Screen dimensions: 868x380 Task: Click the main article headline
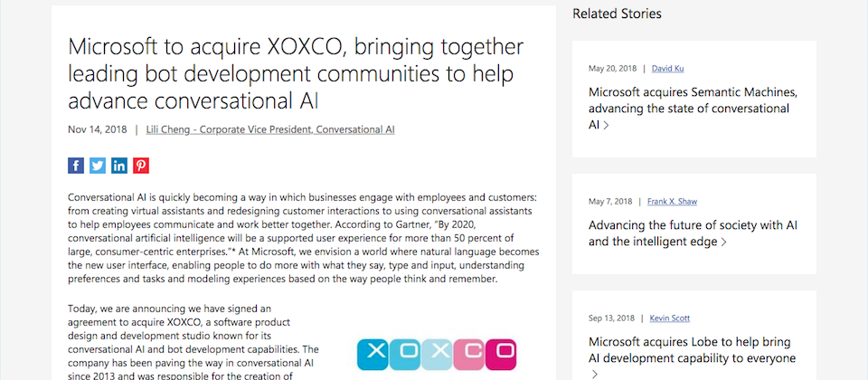(x=296, y=73)
